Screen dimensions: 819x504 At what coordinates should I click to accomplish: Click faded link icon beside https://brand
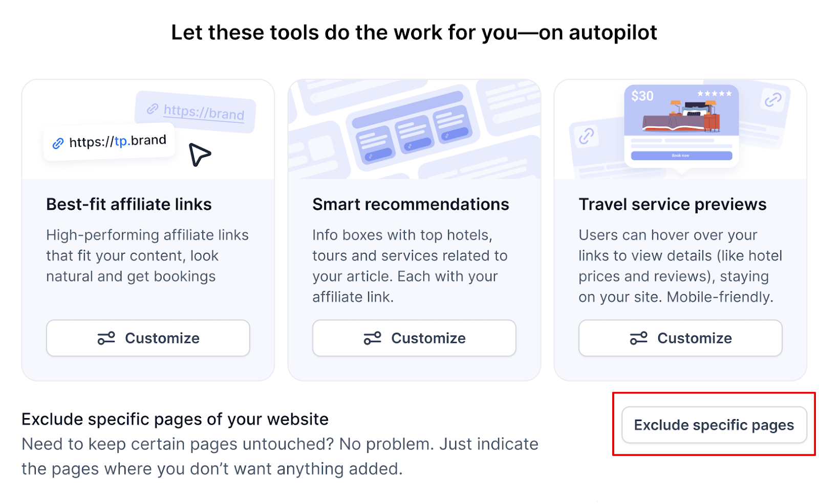(x=152, y=108)
